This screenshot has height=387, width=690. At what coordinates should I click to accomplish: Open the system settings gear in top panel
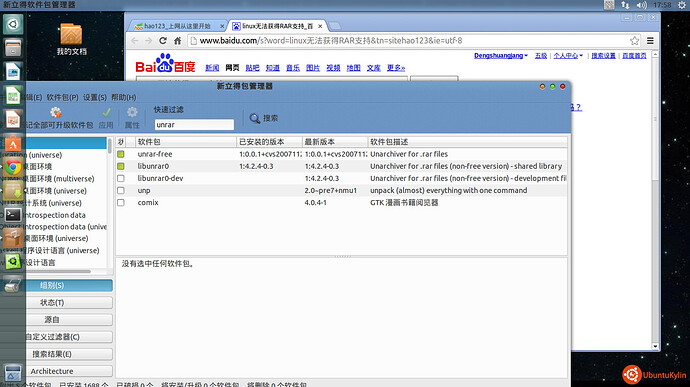(x=682, y=5)
